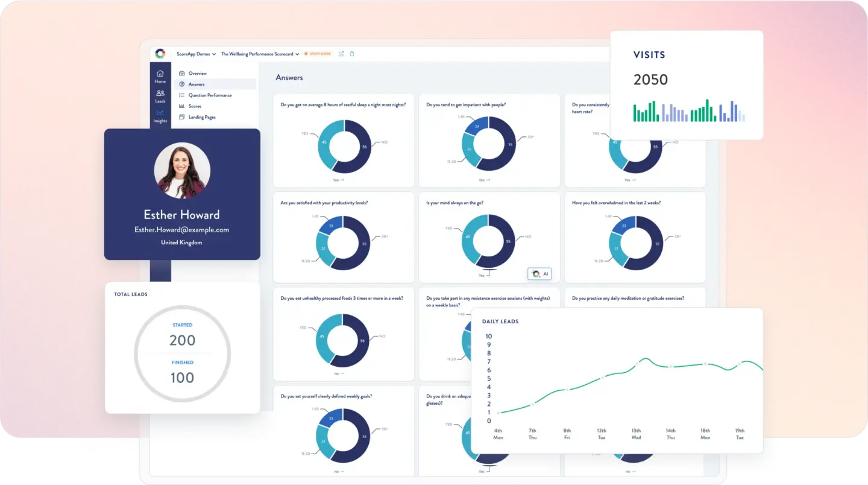Click the ScoreApp logo in the top corner
The width and height of the screenshot is (868, 485).
(x=160, y=53)
